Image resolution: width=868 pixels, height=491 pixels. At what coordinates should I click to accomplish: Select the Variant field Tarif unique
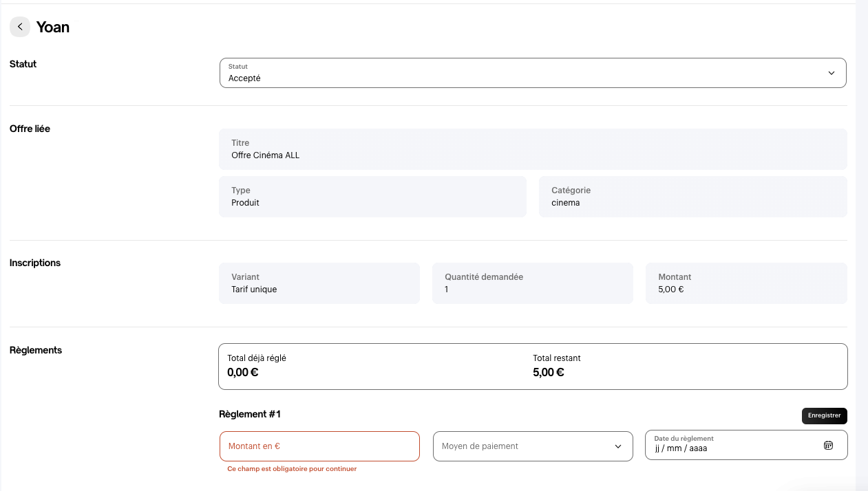click(x=319, y=283)
